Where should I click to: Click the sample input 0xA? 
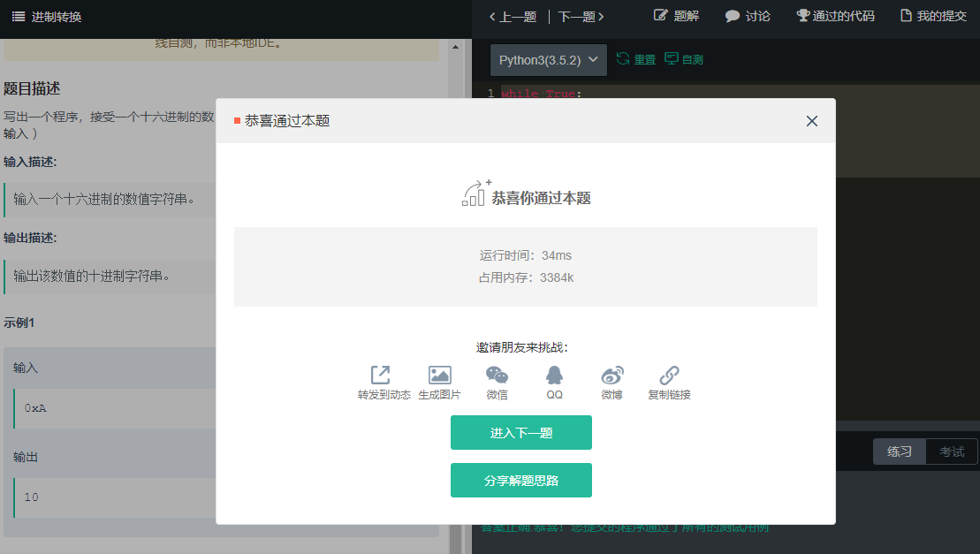[35, 408]
